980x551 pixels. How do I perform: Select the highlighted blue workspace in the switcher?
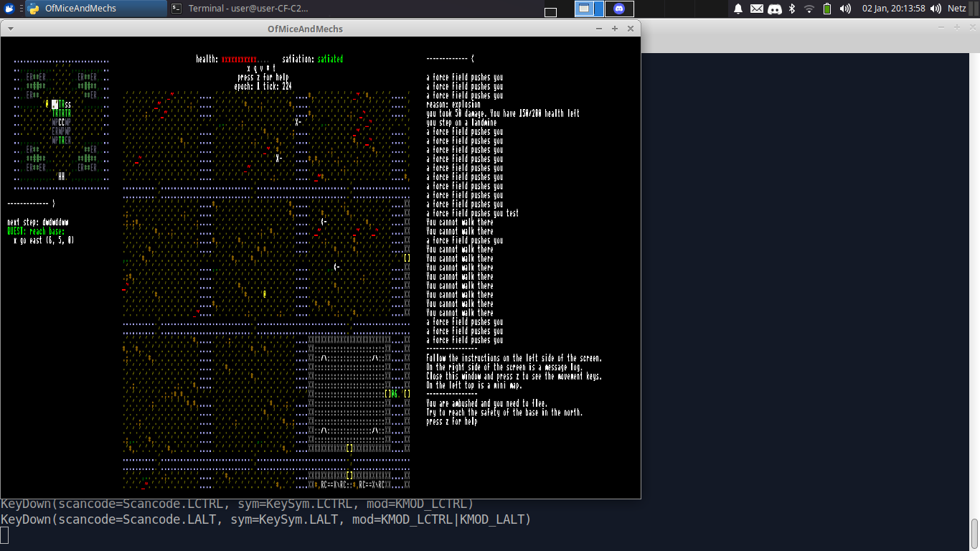585,9
